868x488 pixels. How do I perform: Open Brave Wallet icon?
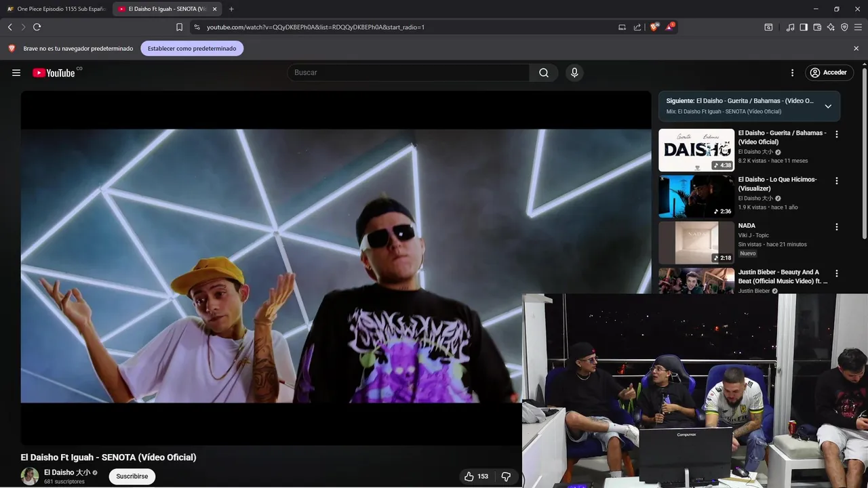pos(817,27)
